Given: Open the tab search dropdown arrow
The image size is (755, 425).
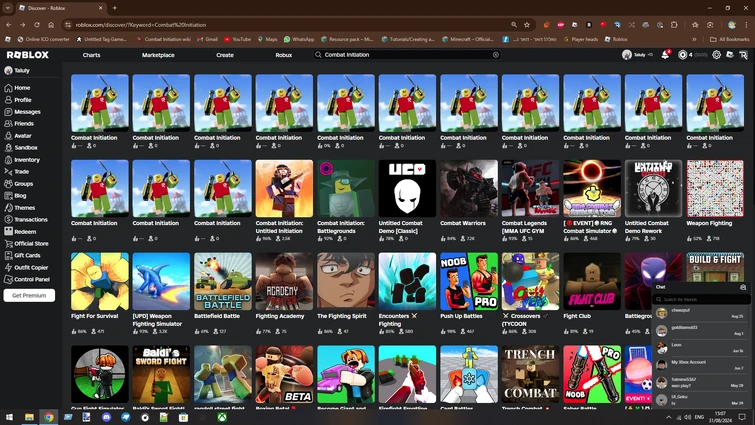Looking at the screenshot, I should click(x=8, y=8).
